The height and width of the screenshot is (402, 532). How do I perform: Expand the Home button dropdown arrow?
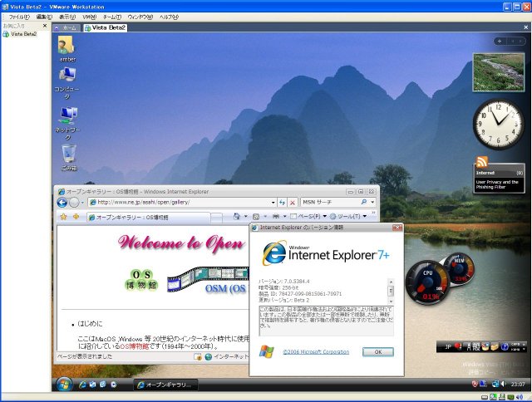246,216
